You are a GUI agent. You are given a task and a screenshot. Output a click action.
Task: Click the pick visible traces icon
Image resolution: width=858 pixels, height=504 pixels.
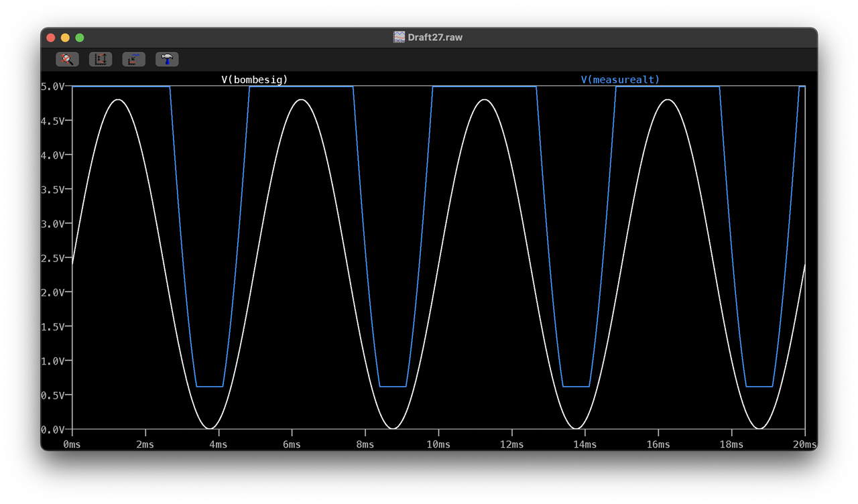pos(133,59)
